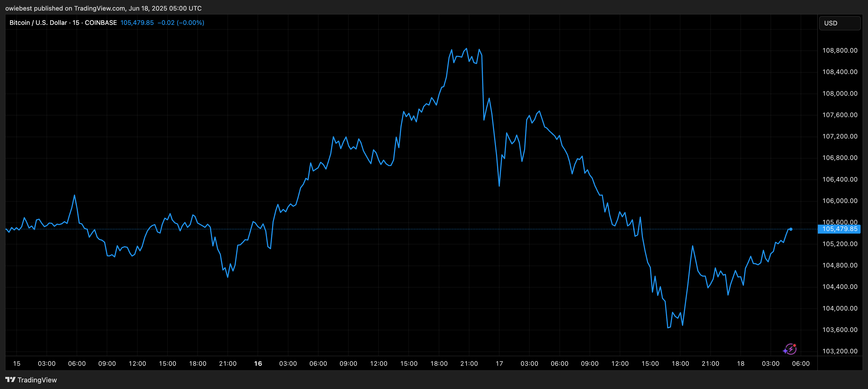
Task: Click the 103,200.00 price scale label
Action: pos(839,351)
